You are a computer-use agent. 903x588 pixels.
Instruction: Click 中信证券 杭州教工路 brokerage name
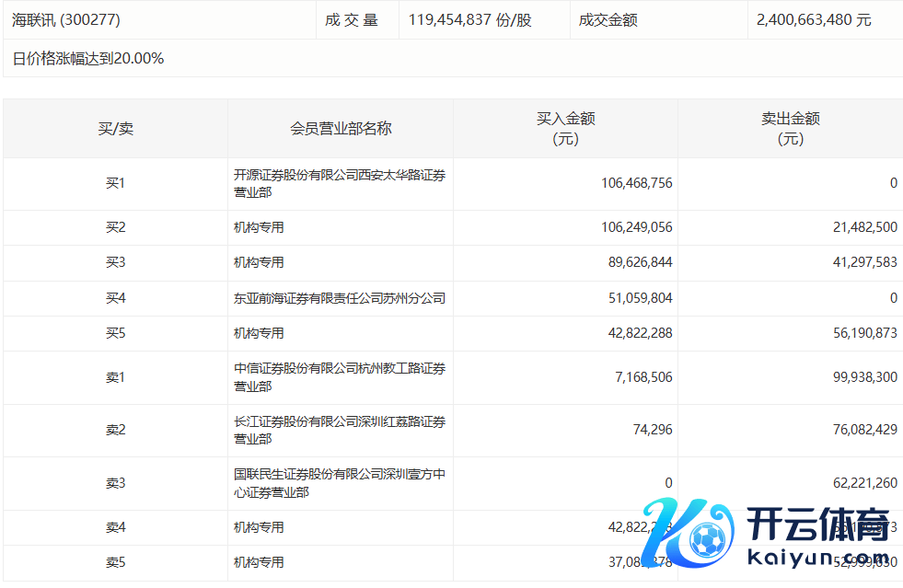[339, 377]
